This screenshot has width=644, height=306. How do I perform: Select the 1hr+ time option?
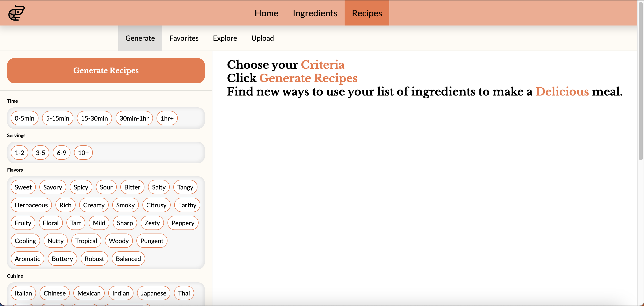pos(167,118)
